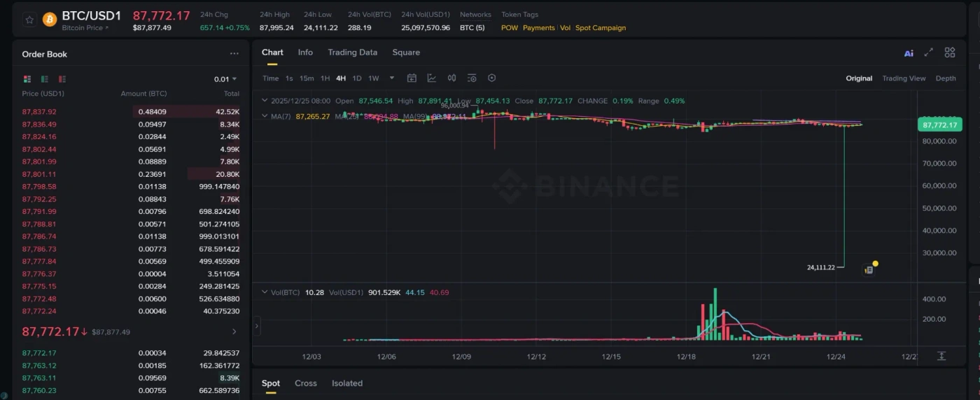Switch chart mode to Original
980x400 pixels.
click(859, 78)
